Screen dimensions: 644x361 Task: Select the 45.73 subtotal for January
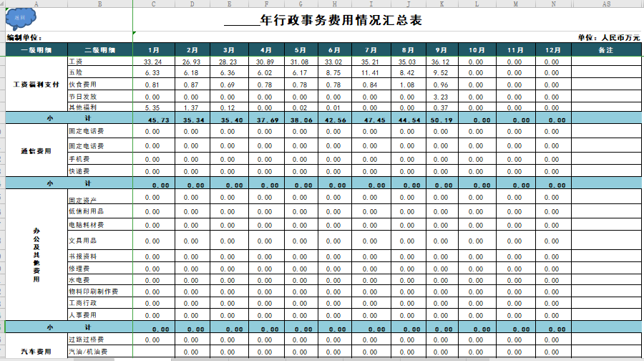[154, 118]
